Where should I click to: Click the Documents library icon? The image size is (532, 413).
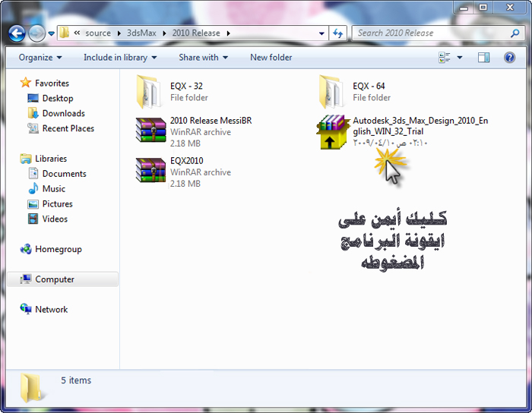(33, 173)
